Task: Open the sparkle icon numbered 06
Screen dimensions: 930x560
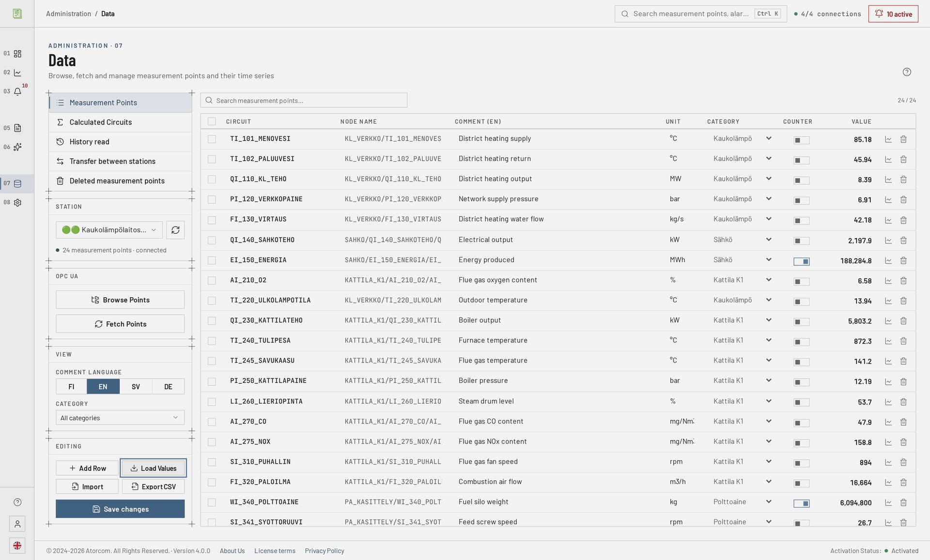Action: pos(17,147)
